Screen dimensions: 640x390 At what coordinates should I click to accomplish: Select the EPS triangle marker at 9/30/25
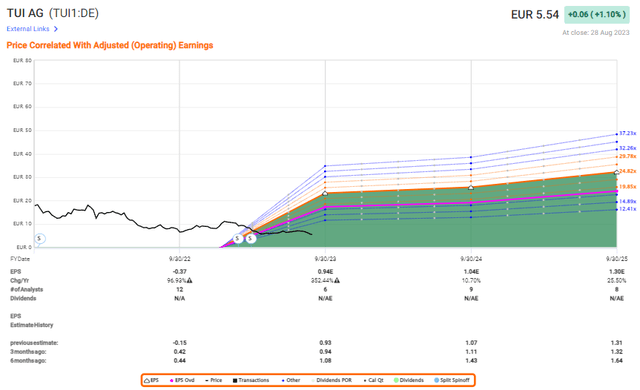tap(616, 173)
